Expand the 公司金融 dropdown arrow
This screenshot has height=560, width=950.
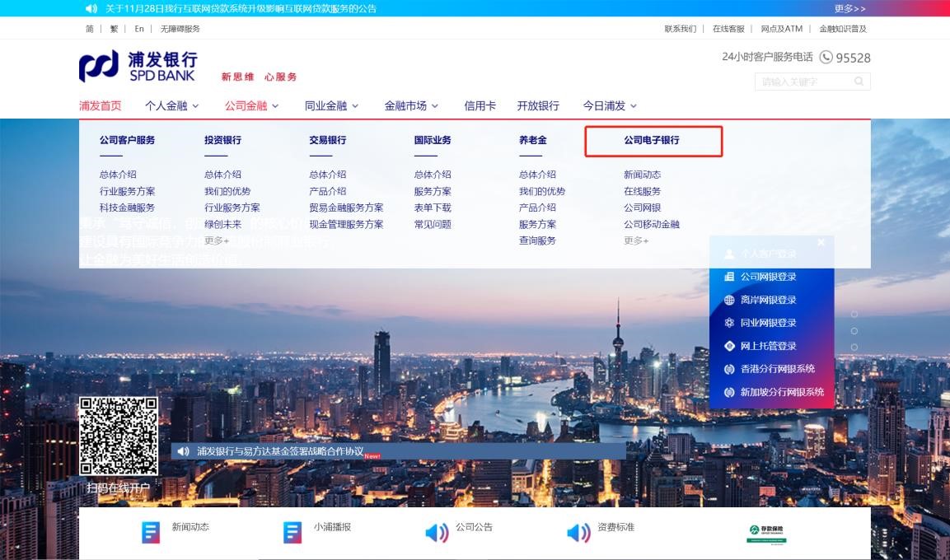[x=275, y=106]
